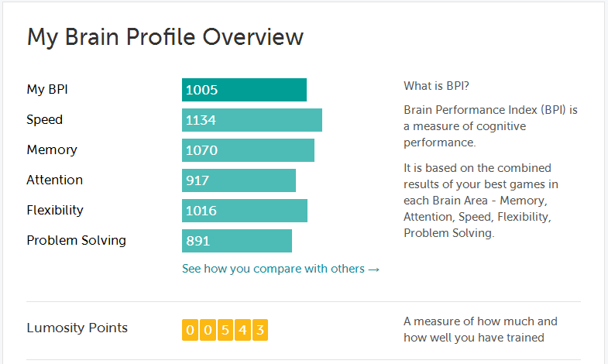Select the My BPI bar showing 1005
Screen dimensions: 608x364
(x=244, y=90)
